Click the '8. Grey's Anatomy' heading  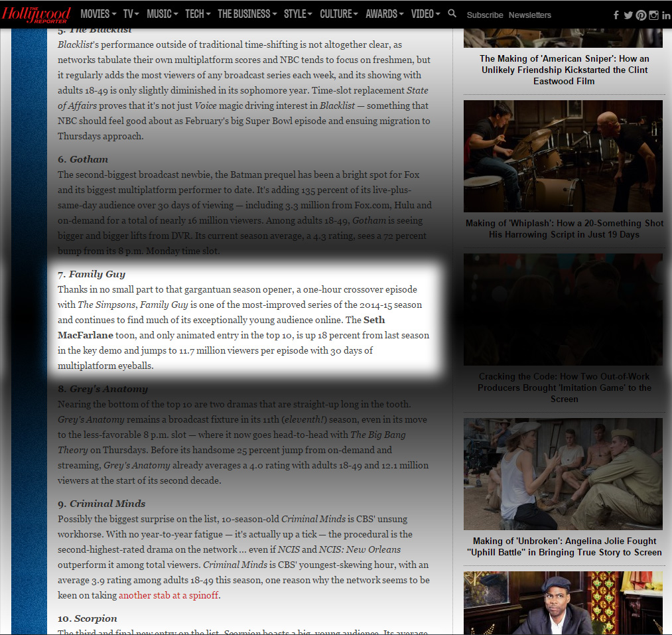click(102, 389)
